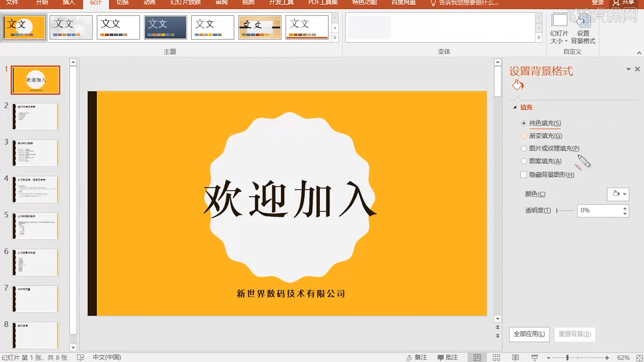Open the 幻灯片大小 slide size menu
The image size is (644, 362).
click(x=559, y=29)
